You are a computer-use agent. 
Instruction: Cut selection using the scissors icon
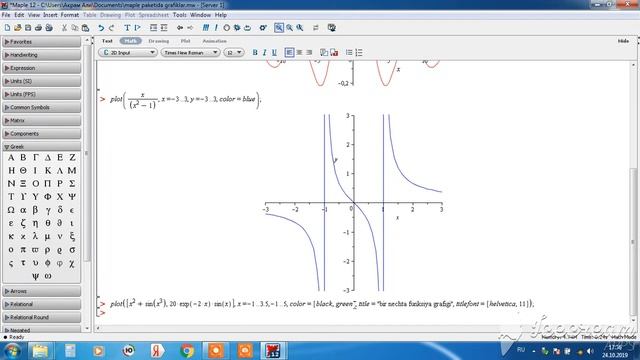coord(64,28)
